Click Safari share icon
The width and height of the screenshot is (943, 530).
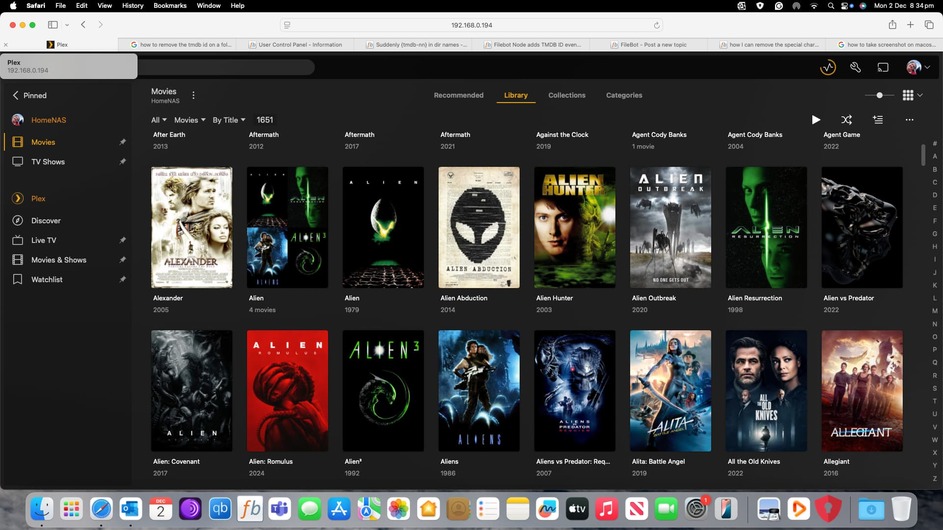(x=892, y=25)
